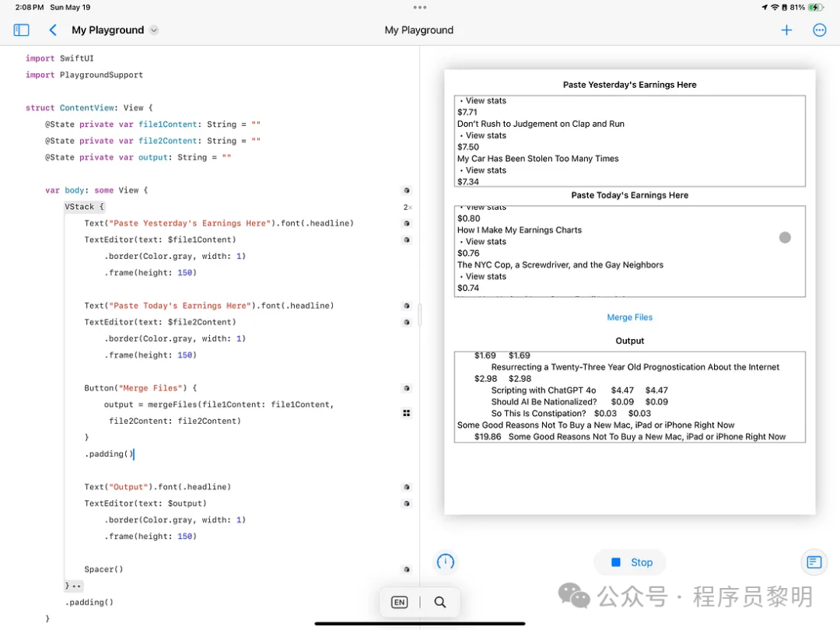Select "Don't Rush to Judgement on Clap and Run"

(541, 124)
